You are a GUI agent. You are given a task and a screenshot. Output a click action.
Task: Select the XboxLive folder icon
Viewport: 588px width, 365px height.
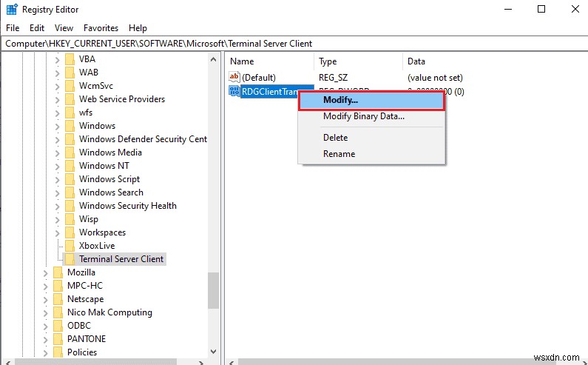(x=70, y=246)
